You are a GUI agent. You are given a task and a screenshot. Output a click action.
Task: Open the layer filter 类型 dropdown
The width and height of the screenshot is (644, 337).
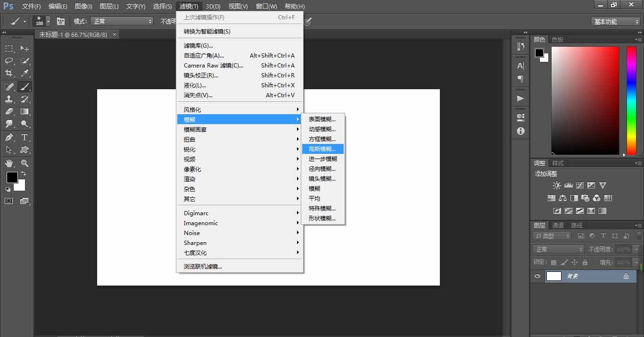[552, 236]
